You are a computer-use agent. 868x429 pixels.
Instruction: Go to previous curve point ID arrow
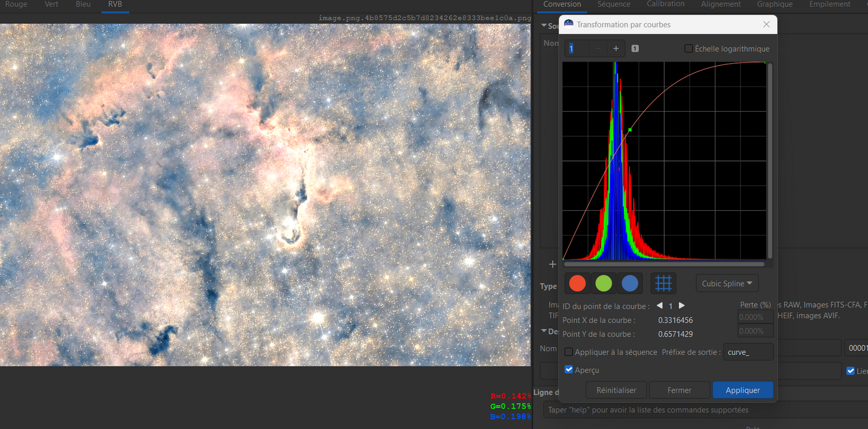coord(660,306)
